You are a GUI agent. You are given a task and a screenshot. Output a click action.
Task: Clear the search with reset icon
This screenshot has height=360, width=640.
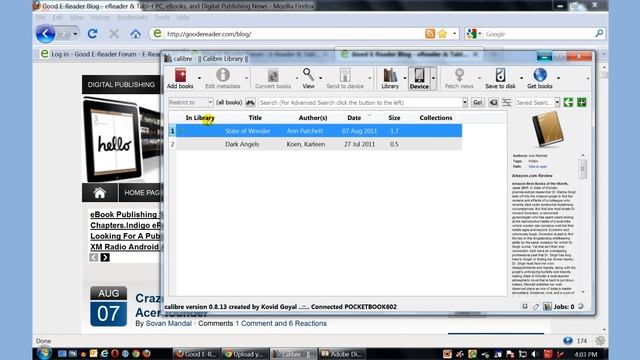tap(493, 102)
